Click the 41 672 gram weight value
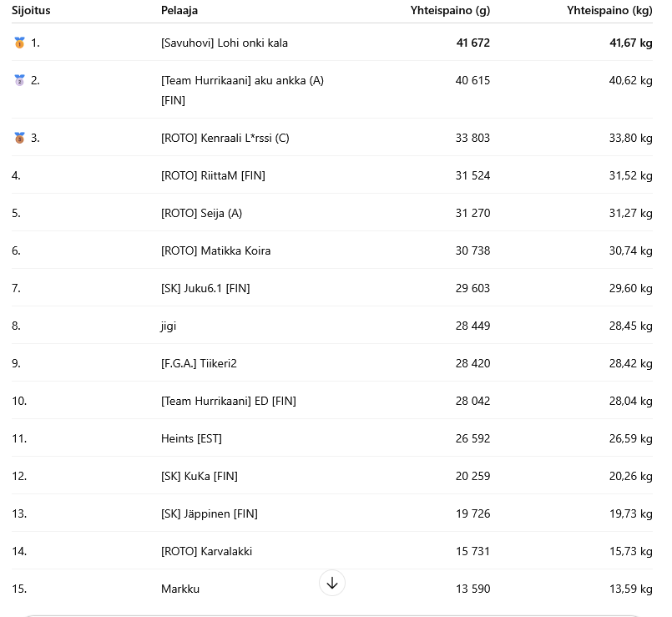The width and height of the screenshot is (672, 617). (x=472, y=43)
